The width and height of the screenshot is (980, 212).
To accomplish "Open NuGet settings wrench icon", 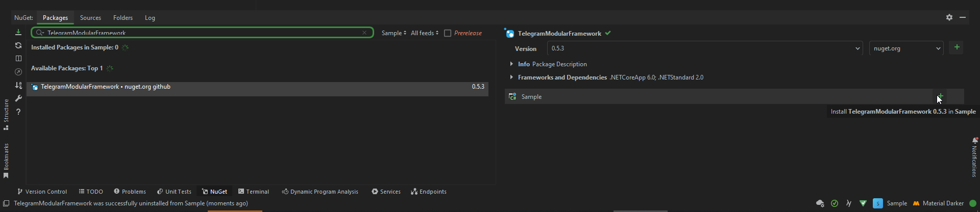I will [18, 98].
